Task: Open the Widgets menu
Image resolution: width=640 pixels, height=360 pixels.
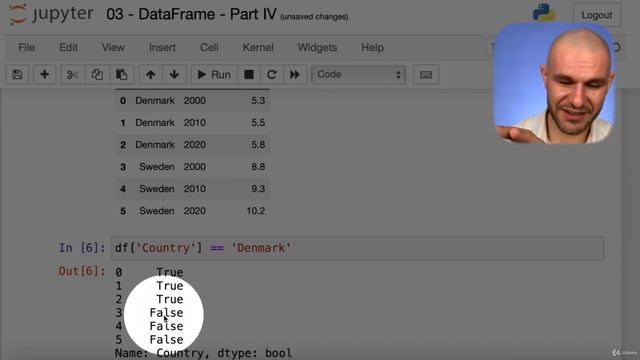Action: click(317, 47)
